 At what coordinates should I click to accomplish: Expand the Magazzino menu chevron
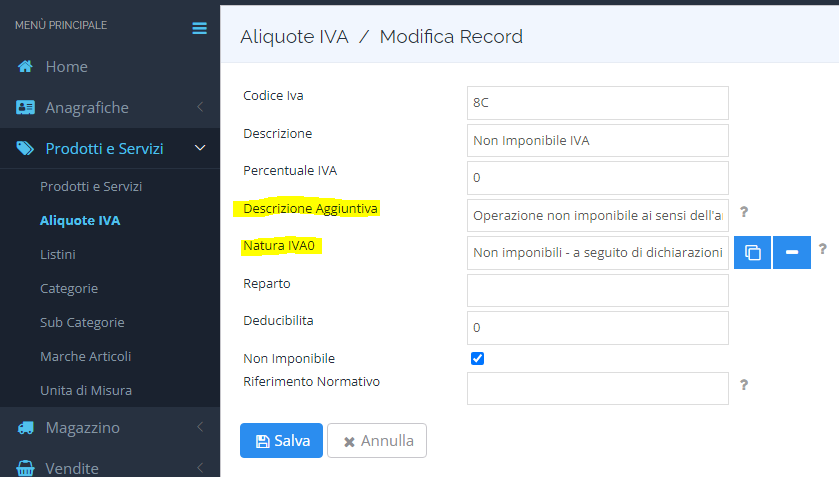tap(200, 428)
